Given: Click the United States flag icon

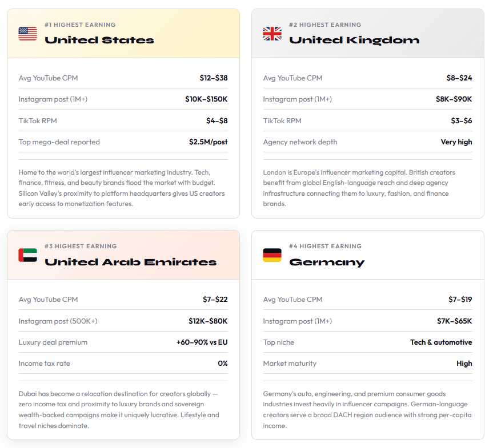Looking at the screenshot, I should tap(28, 34).
